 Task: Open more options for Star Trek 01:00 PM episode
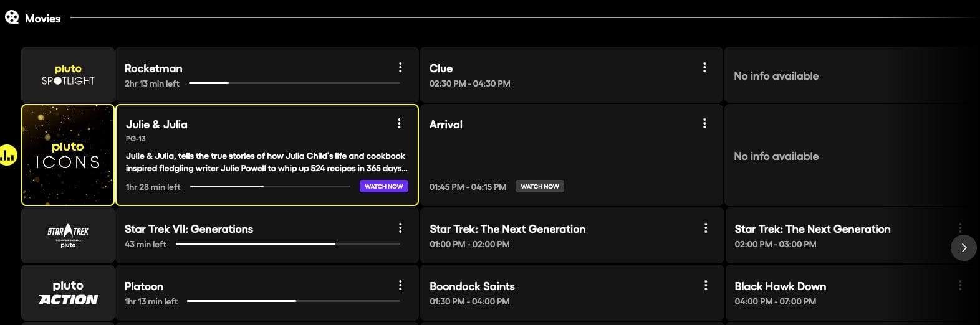706,228
